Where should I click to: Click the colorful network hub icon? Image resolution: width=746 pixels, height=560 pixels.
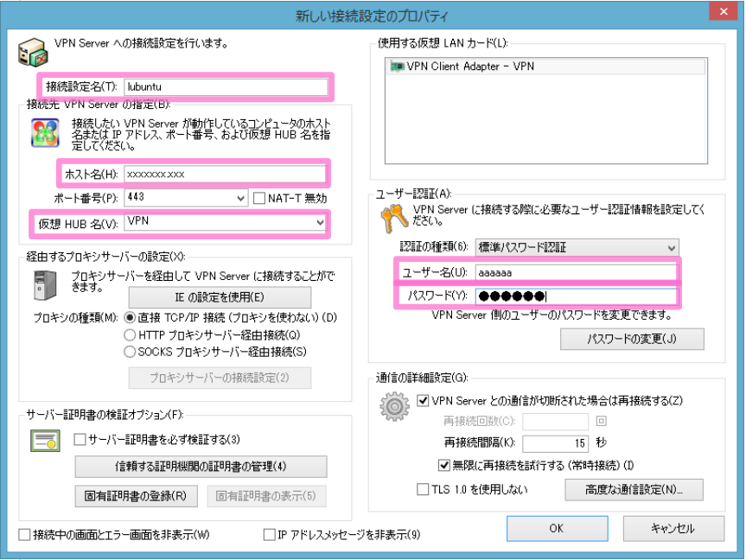(x=45, y=133)
